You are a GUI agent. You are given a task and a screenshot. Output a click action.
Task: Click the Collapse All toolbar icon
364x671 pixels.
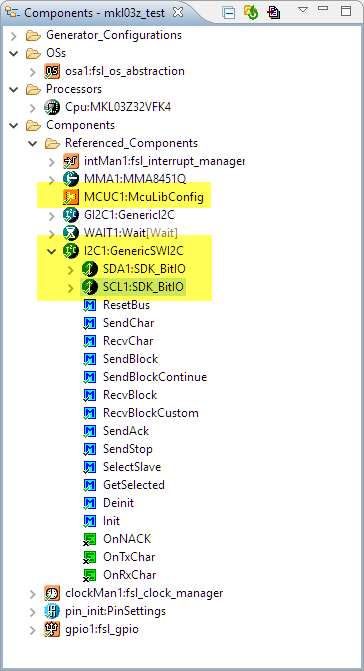tap(229, 13)
